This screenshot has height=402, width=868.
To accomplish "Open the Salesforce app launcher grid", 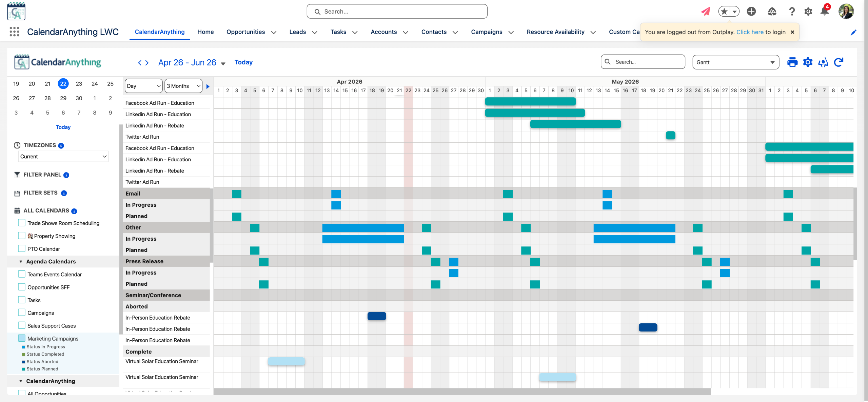I will (14, 32).
